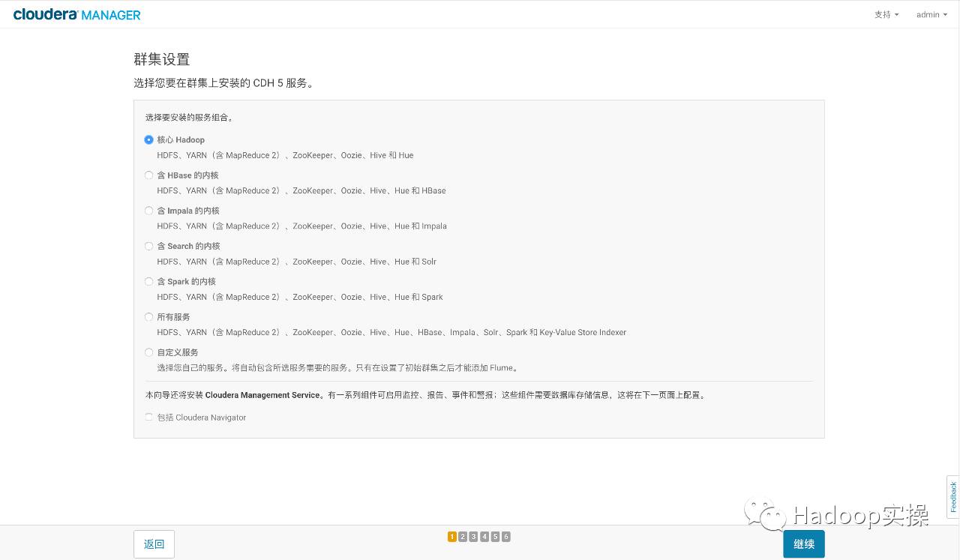Click the service list ending 'Hue 和 Solr'
The width and height of the screenshot is (960, 560).
click(296, 262)
